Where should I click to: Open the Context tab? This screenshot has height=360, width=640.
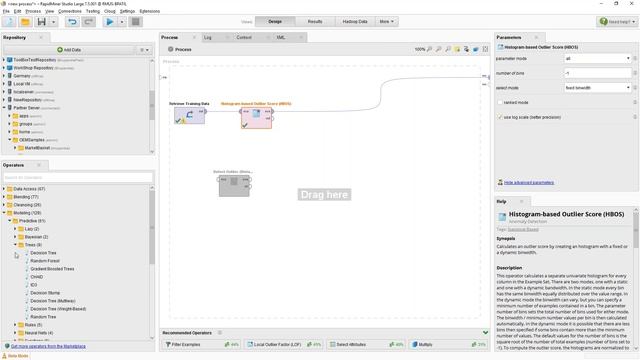click(244, 38)
